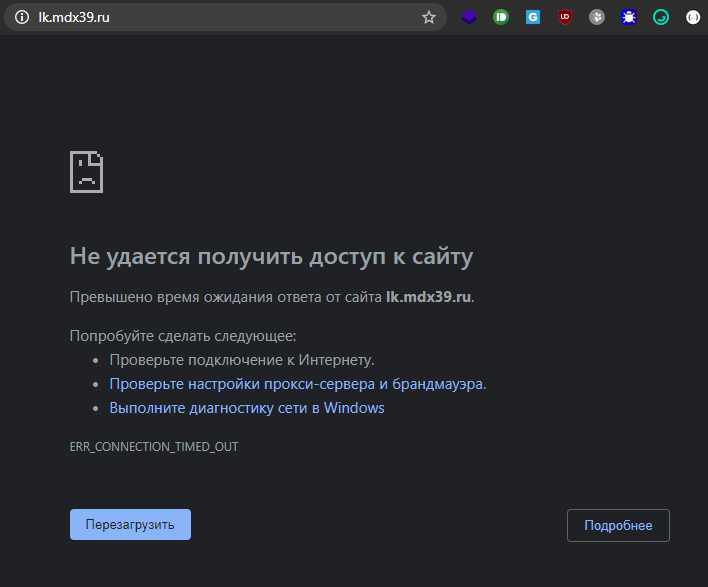The image size is (708, 587).
Task: Click the 'Подробнее' button
Action: pos(618,525)
